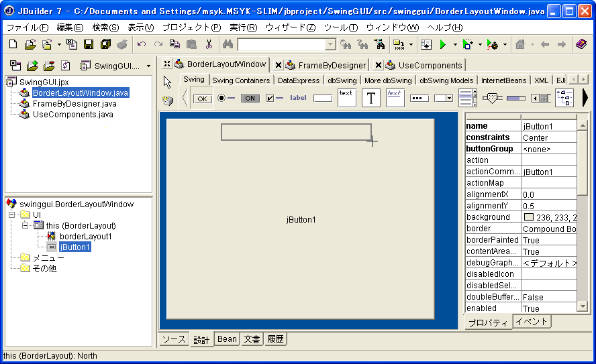The image size is (596, 364).
Task: Collapse the UI node in structure tree
Action: coord(11,215)
